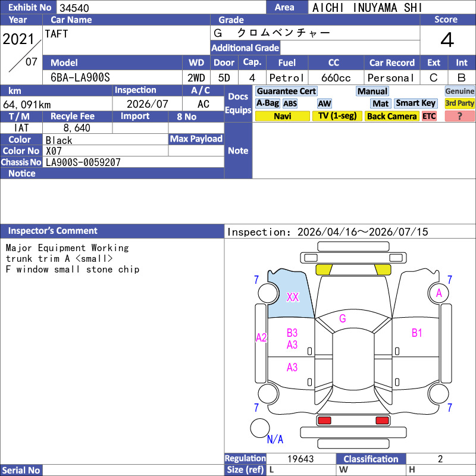The height and width of the screenshot is (476, 476).
Task: Click the A-Bag equipment badge
Action: (267, 103)
